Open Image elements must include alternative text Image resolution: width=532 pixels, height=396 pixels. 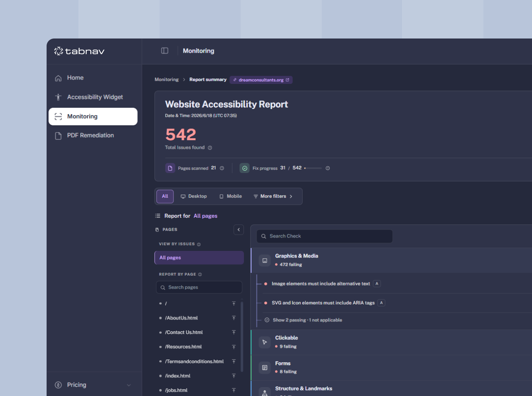[x=321, y=284]
